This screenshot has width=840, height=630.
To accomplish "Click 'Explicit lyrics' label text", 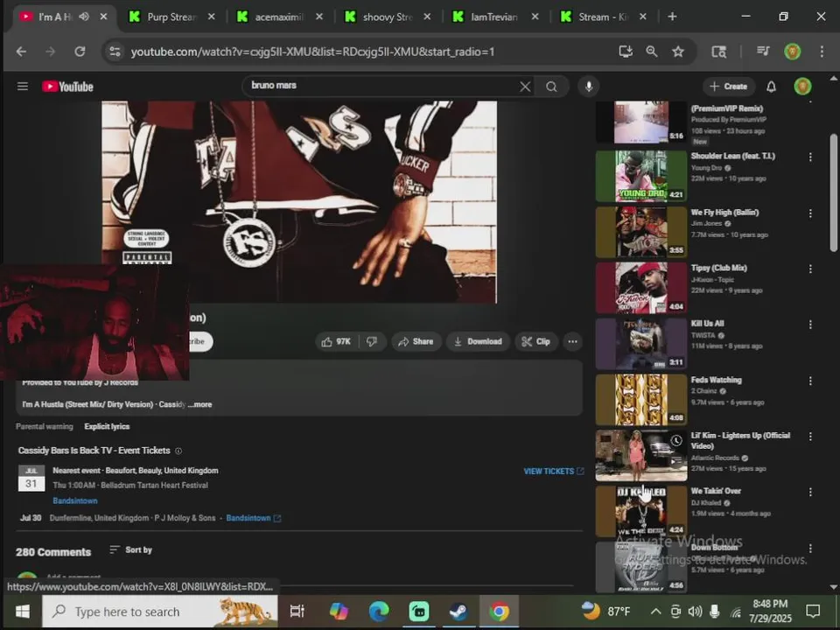I will pyautogui.click(x=107, y=426).
